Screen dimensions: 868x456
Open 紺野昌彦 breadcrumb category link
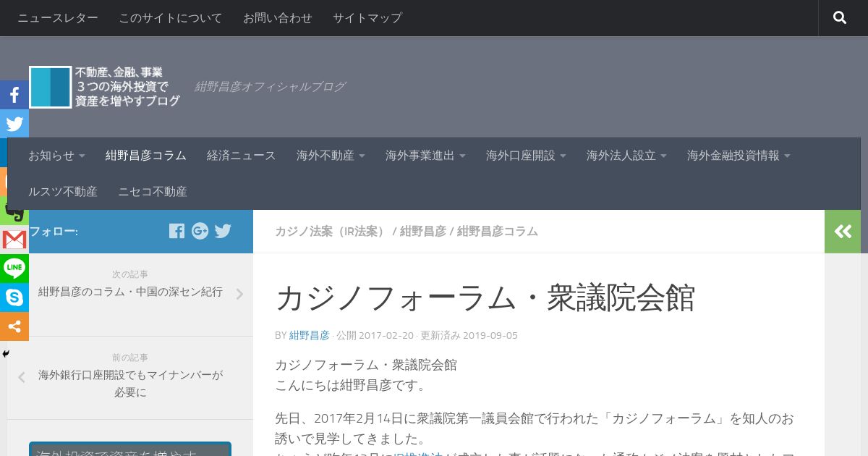pos(423,232)
